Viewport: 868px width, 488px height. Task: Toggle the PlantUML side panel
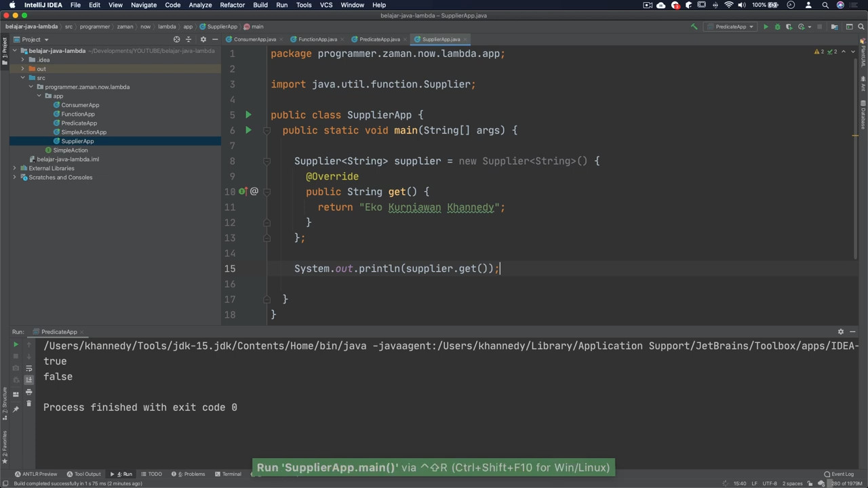pyautogui.click(x=863, y=54)
